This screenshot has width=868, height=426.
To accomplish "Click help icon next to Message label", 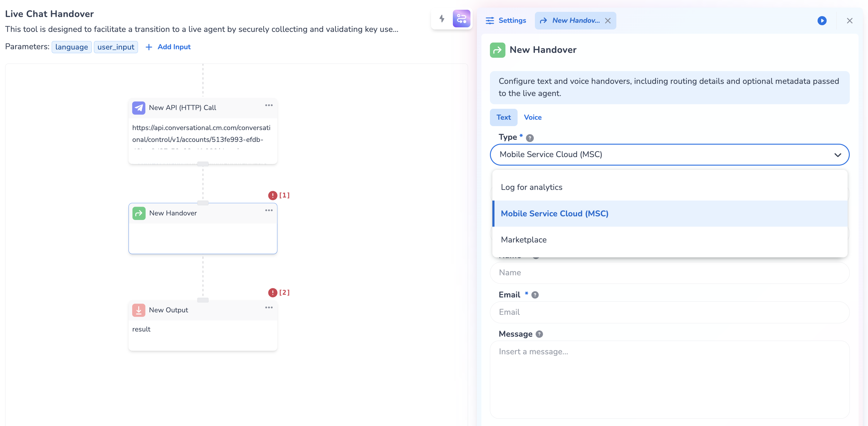I will click(x=539, y=334).
